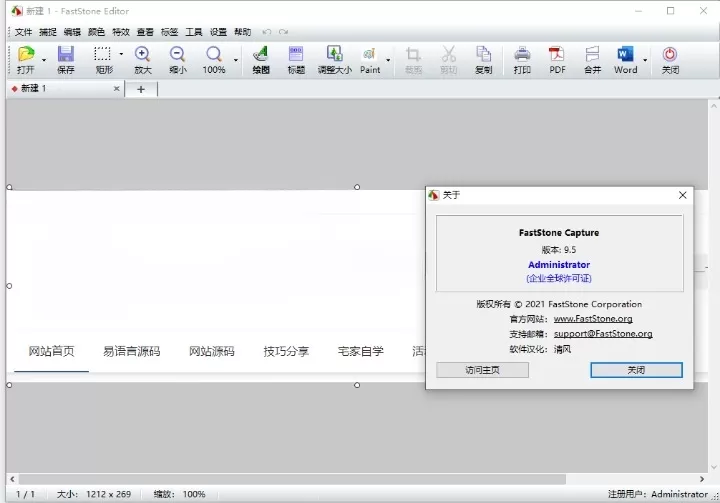Open the 调整大小 resize tool
The image size is (720, 503).
[x=335, y=60]
